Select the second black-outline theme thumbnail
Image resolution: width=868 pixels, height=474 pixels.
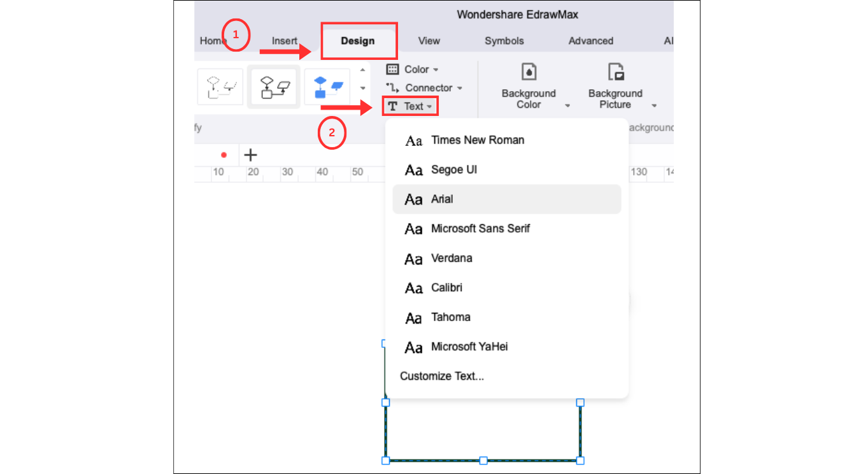click(274, 87)
